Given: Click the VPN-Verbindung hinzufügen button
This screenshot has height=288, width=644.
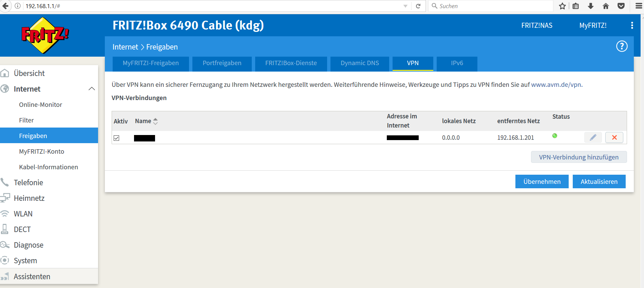Looking at the screenshot, I should click(x=579, y=157).
